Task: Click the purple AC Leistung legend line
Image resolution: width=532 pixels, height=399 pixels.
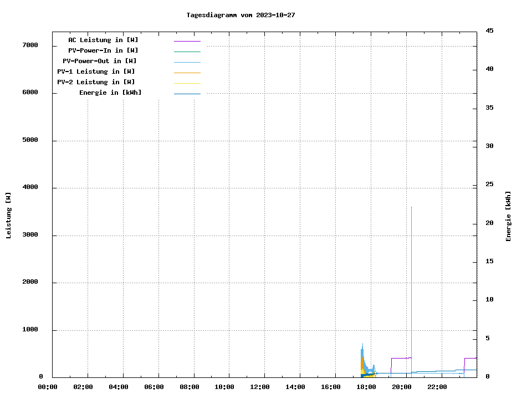Action: [x=187, y=41]
